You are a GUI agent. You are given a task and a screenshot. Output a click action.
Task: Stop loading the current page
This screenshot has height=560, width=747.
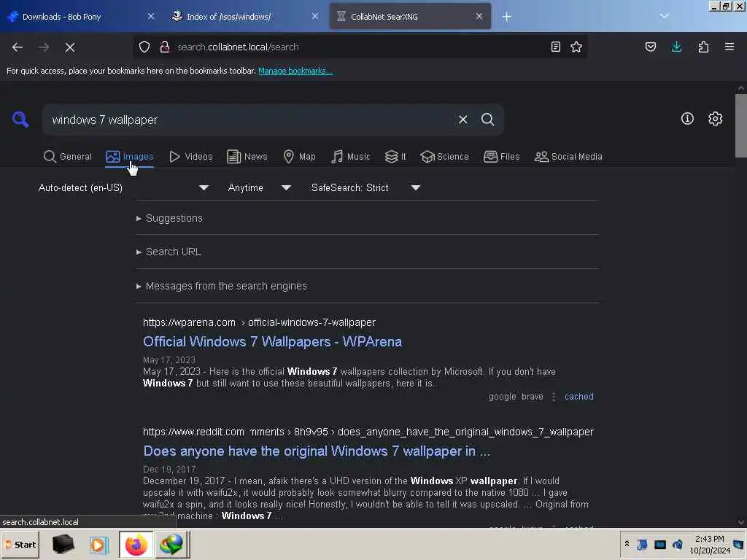click(70, 47)
